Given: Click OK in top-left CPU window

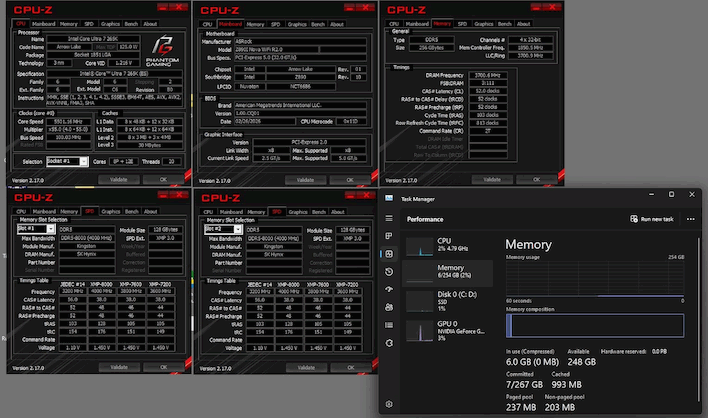Looking at the screenshot, I should coord(163,180).
